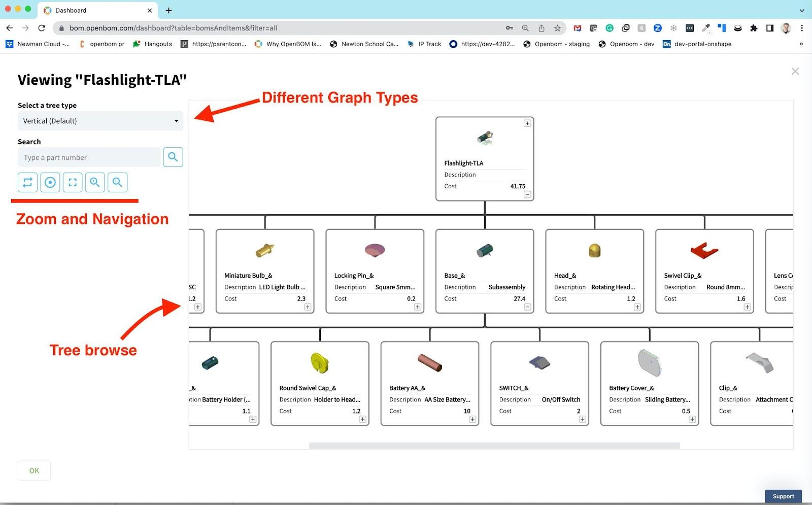
Task: Go back to the previous browser page
Action: tap(10, 28)
